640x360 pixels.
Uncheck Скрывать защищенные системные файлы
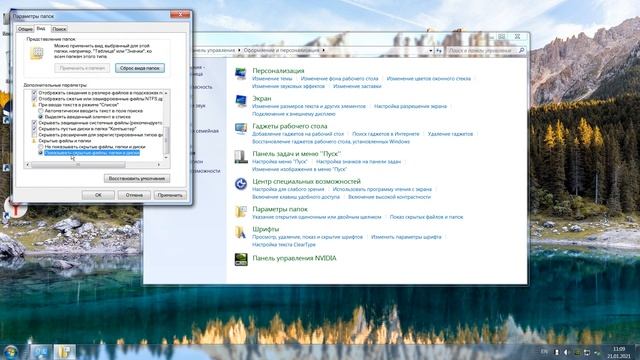[x=34, y=122]
